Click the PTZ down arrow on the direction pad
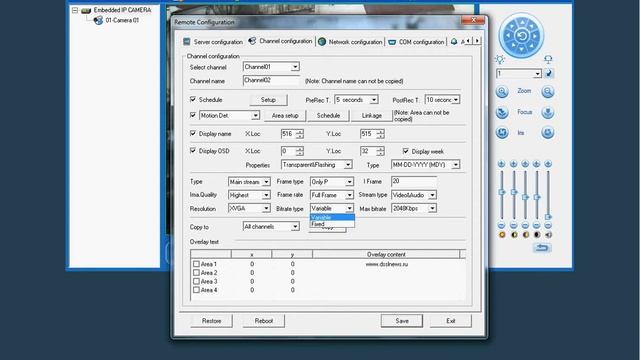 tap(522, 50)
